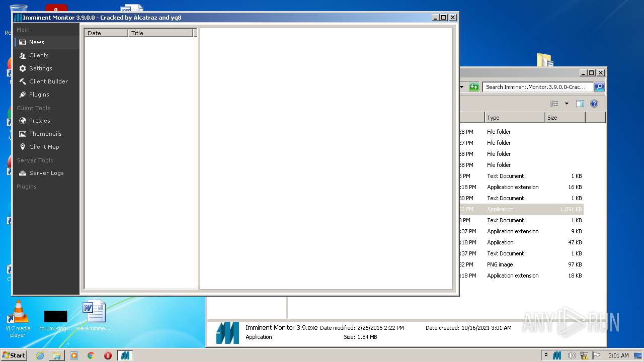Click the 'Imminent Monitor 3.9.exe' name in details pane
The width and height of the screenshot is (644, 362).
pos(281,327)
